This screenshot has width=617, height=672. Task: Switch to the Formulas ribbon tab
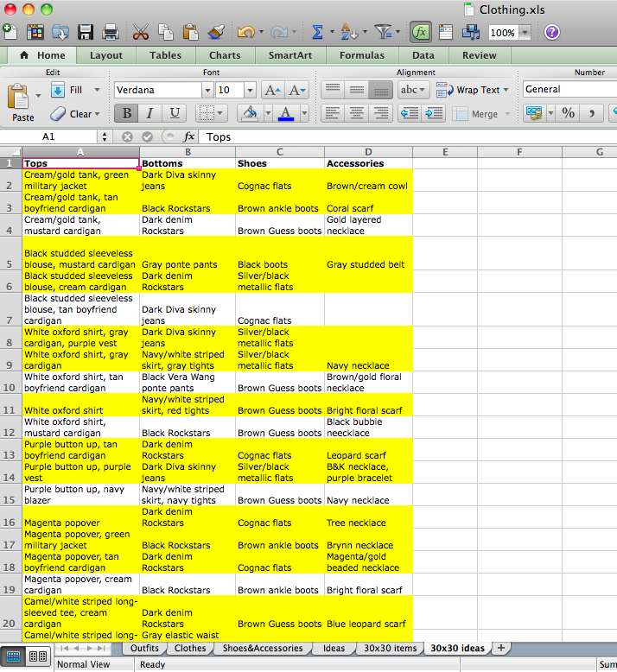362,55
